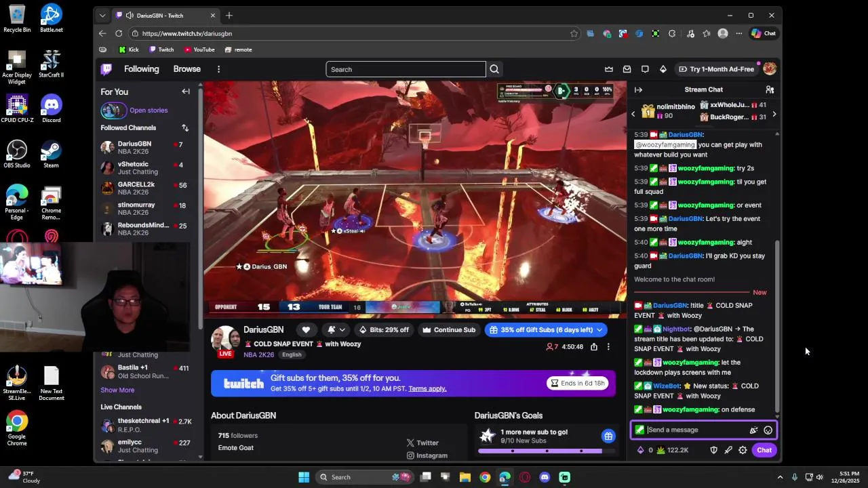Open Bits: 29% off button
The image size is (868, 488).
coord(385,330)
